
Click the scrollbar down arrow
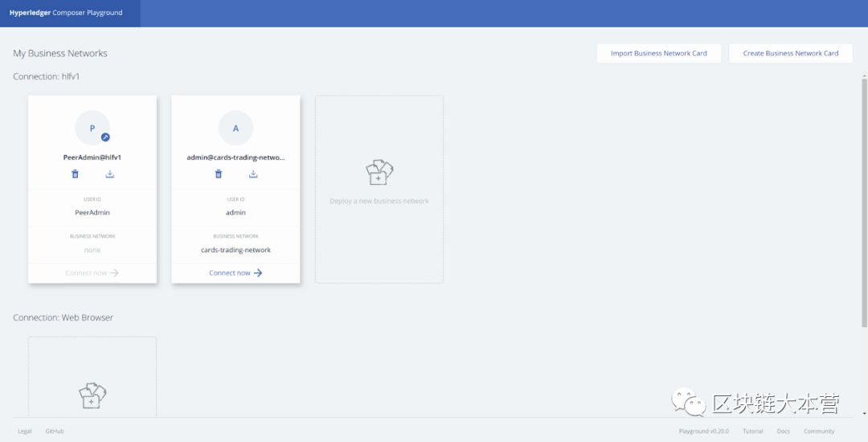(864, 413)
